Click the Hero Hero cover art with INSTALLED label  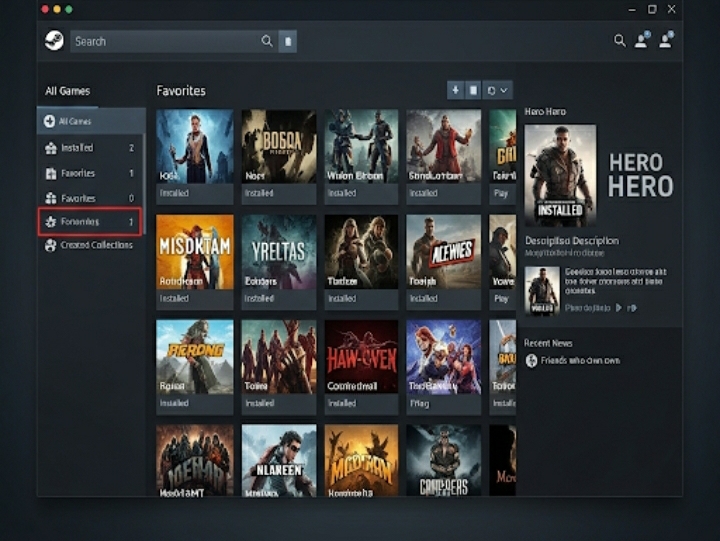tap(560, 175)
